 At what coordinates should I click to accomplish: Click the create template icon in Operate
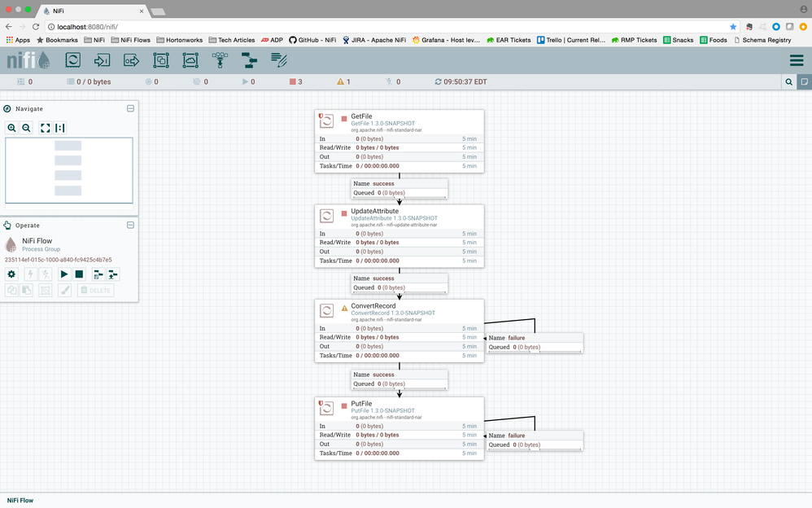(x=98, y=274)
